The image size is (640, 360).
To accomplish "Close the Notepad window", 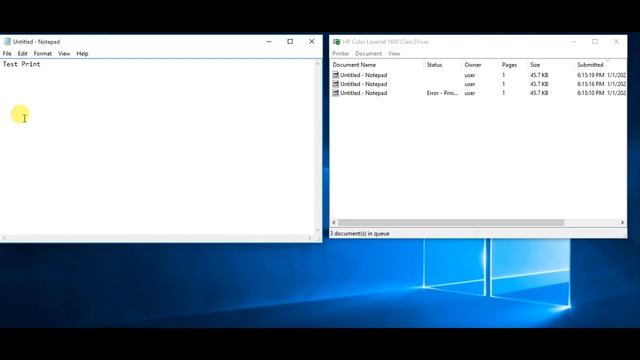I will tap(311, 42).
